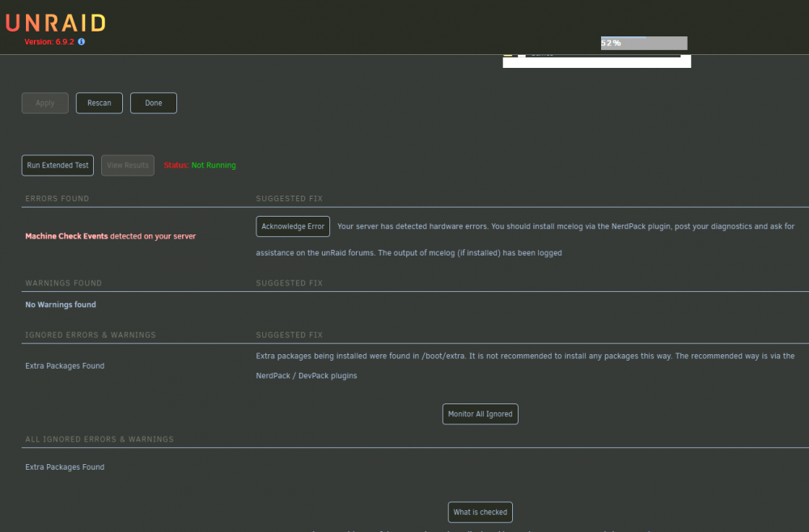Acknowledge the Machine Check Events error
Viewport: 809px width, 532px height.
click(293, 226)
